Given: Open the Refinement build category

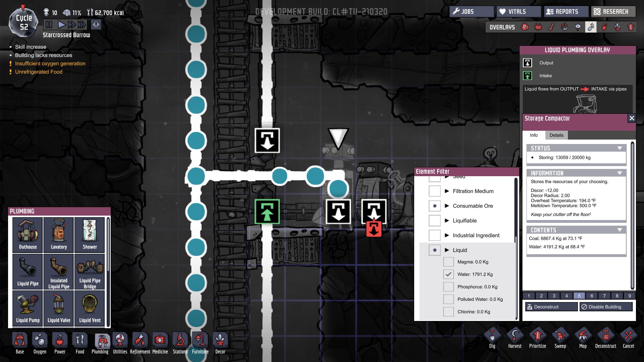Looking at the screenshot, I should pyautogui.click(x=140, y=343).
